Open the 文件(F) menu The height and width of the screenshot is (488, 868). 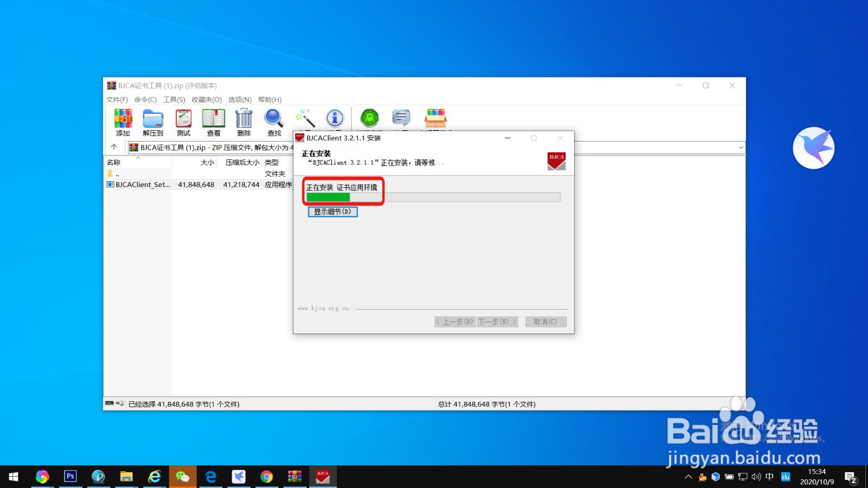tap(117, 100)
